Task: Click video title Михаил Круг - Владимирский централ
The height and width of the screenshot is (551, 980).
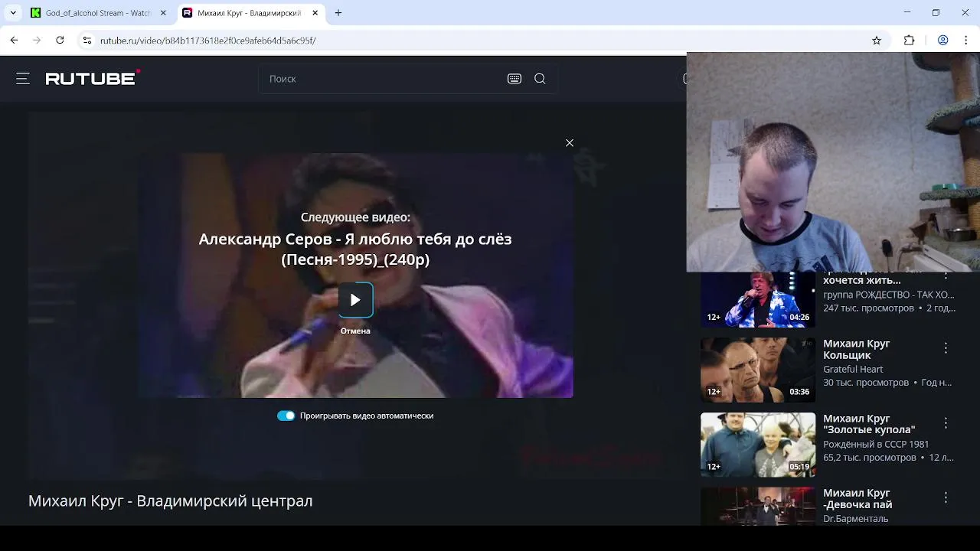Action: click(x=170, y=500)
